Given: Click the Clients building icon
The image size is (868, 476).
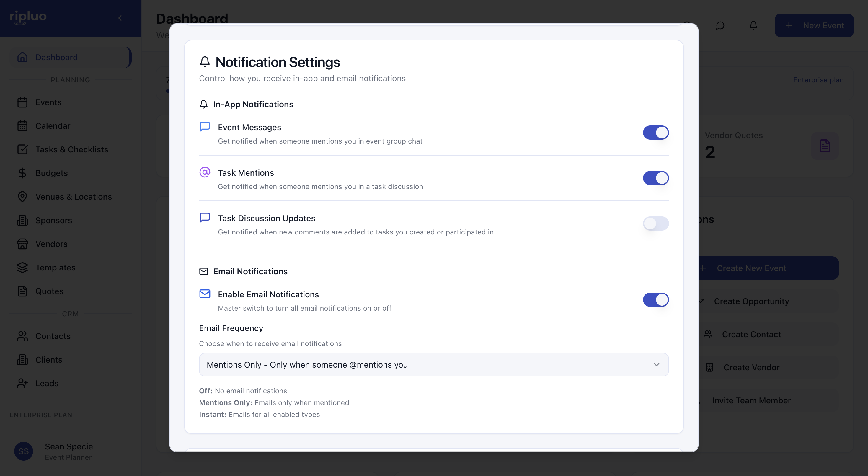Looking at the screenshot, I should coord(22,360).
